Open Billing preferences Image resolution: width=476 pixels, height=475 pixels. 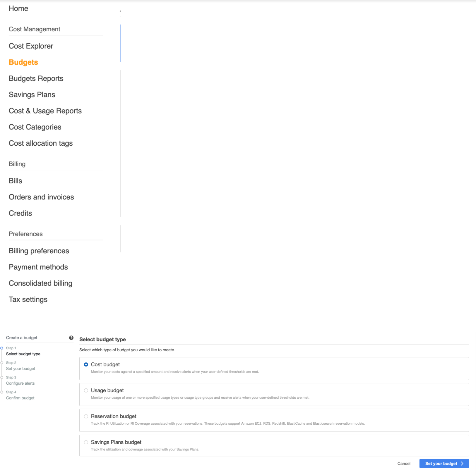[x=39, y=251]
